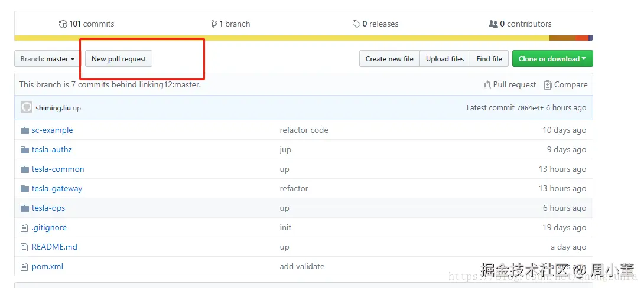The height and width of the screenshot is (288, 644).
Task: Click the Upload files button
Action: [445, 58]
